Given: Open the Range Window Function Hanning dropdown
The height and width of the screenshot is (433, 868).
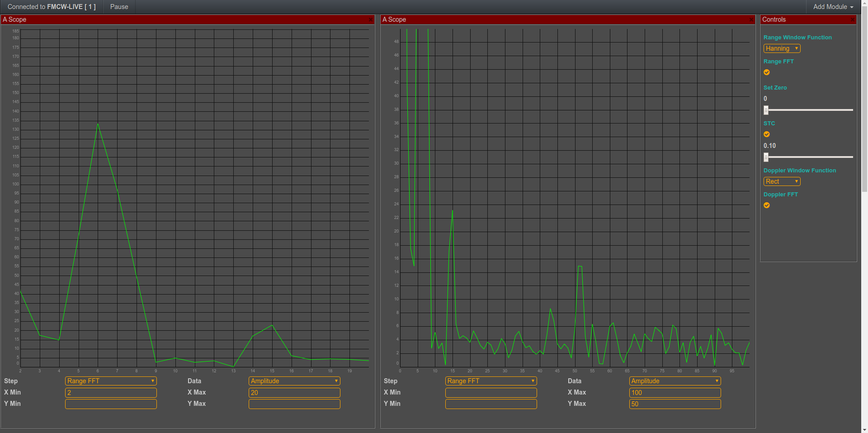Looking at the screenshot, I should (x=782, y=48).
